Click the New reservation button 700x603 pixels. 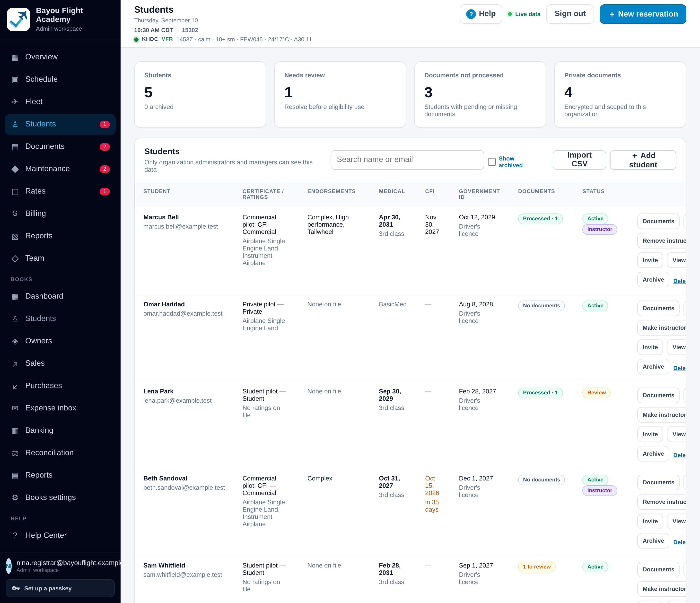click(x=643, y=14)
